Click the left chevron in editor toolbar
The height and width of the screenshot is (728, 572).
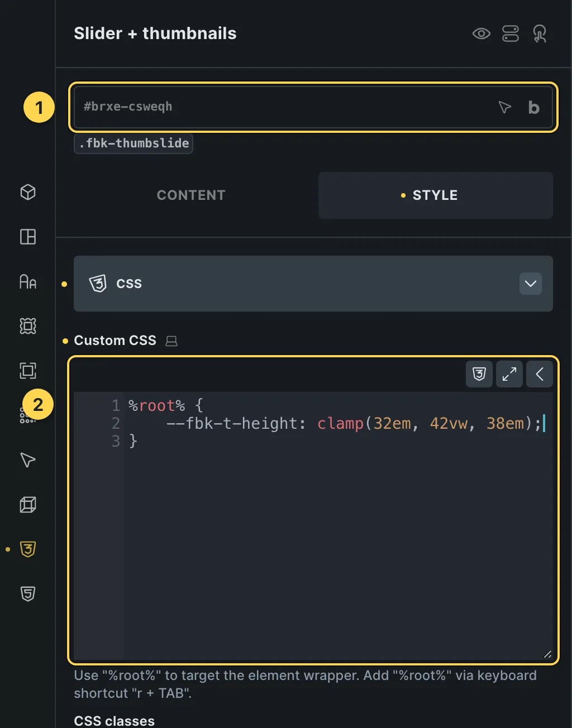[540, 374]
